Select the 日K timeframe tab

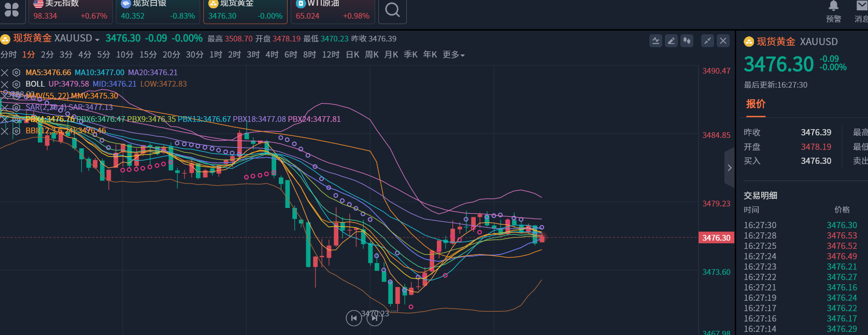coord(352,55)
